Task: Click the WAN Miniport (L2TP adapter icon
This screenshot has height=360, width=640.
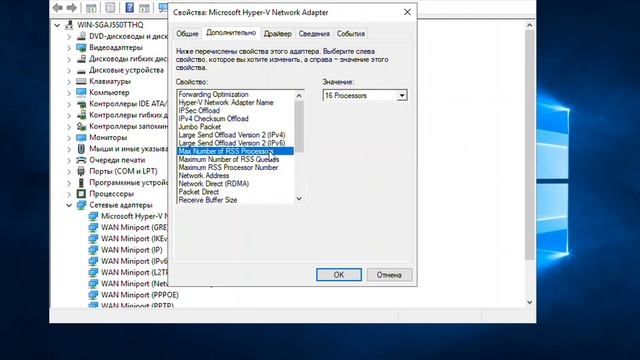Action: (93, 272)
